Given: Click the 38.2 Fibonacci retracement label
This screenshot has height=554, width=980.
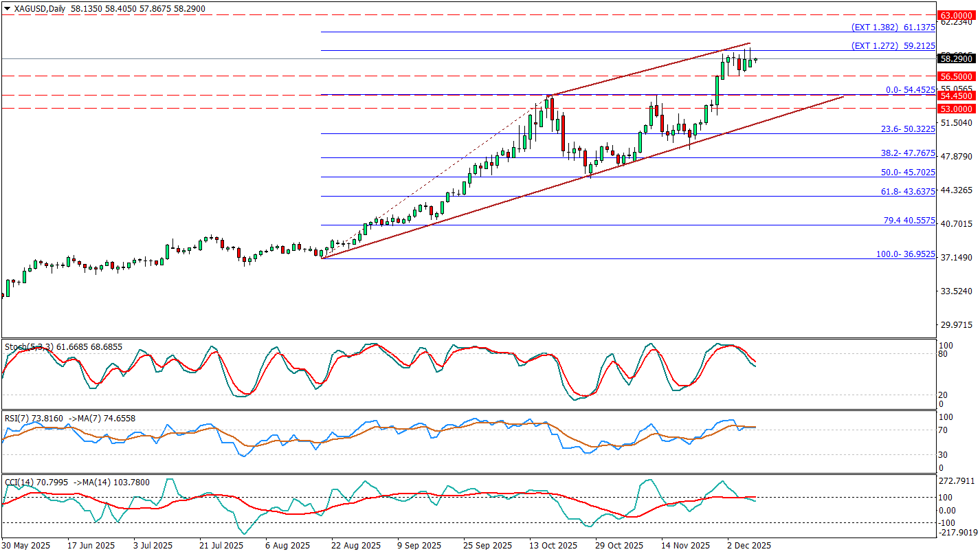Looking at the screenshot, I should (908, 153).
